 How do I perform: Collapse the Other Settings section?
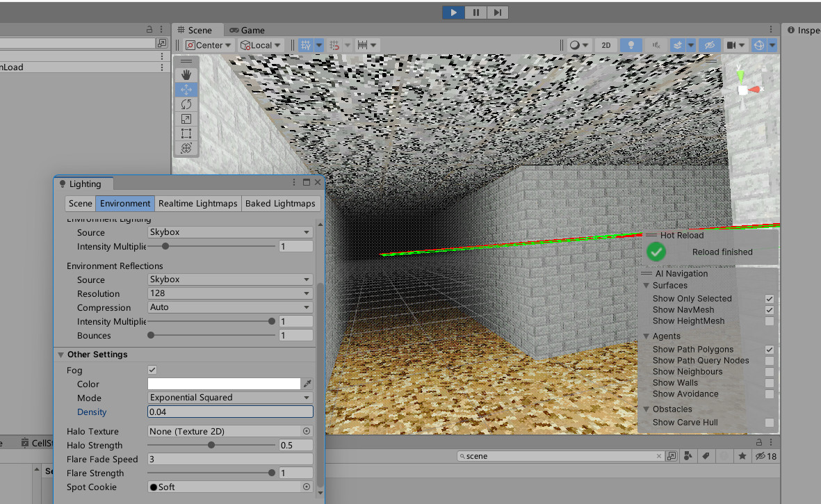tap(60, 354)
